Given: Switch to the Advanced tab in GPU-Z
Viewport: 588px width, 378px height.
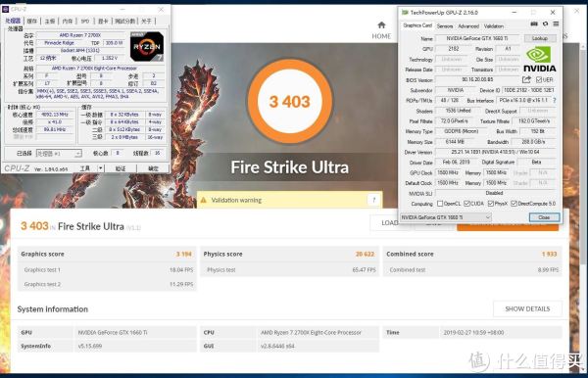Looking at the screenshot, I should tap(468, 26).
